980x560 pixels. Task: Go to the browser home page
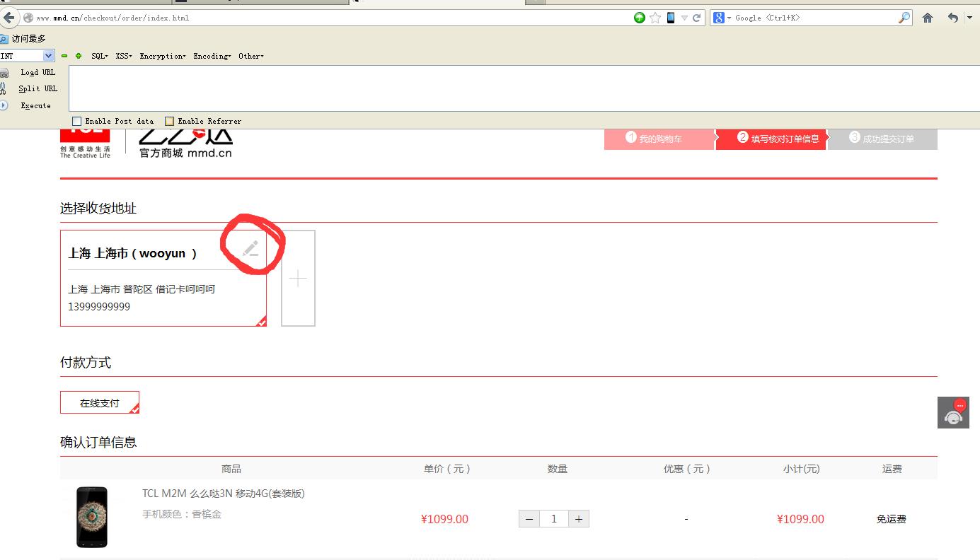point(928,18)
